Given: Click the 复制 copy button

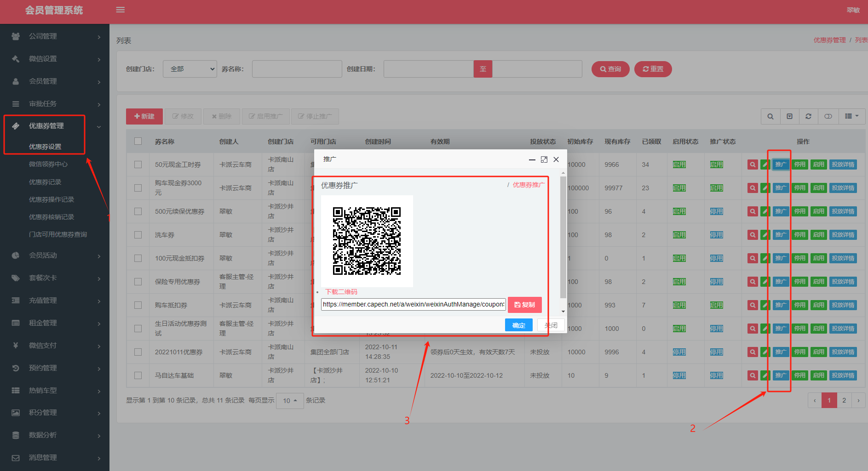Looking at the screenshot, I should tap(524, 305).
